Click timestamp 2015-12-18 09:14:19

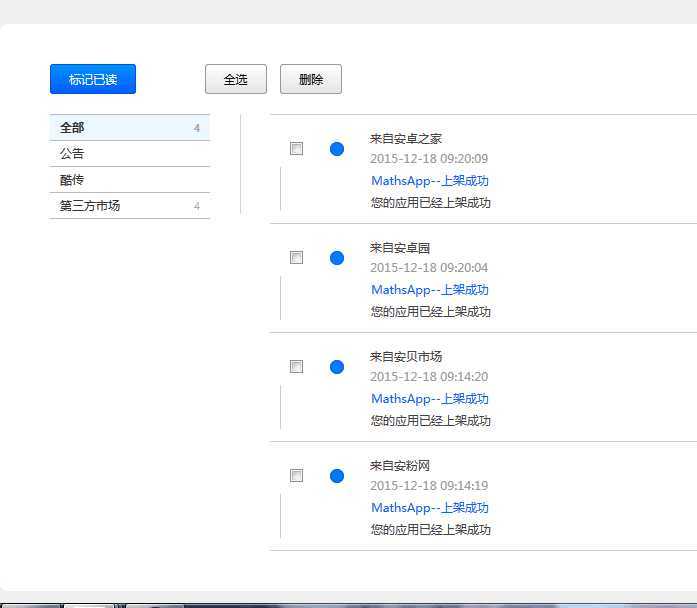[429, 485]
